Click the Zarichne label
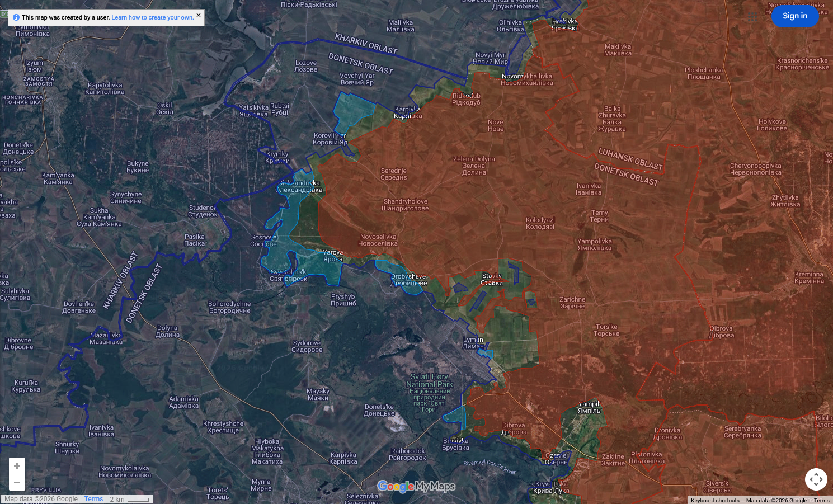 (572, 303)
